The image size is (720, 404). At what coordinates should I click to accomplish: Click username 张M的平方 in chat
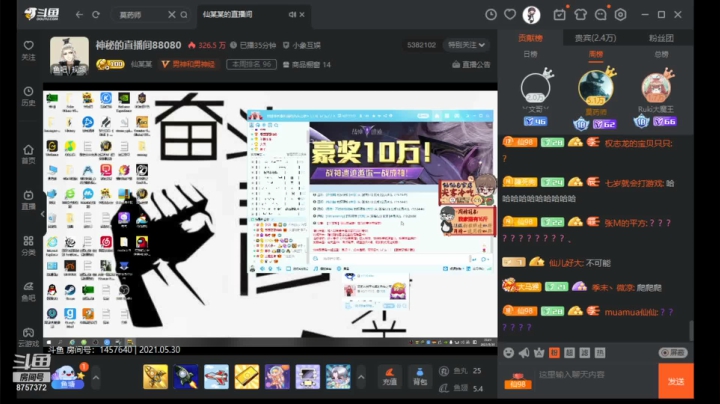coord(625,223)
